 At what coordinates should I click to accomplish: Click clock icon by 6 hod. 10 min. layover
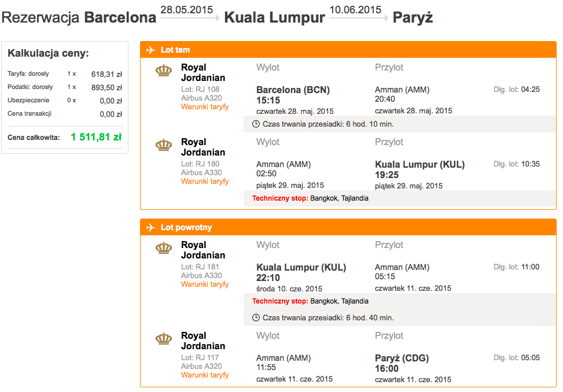click(256, 124)
